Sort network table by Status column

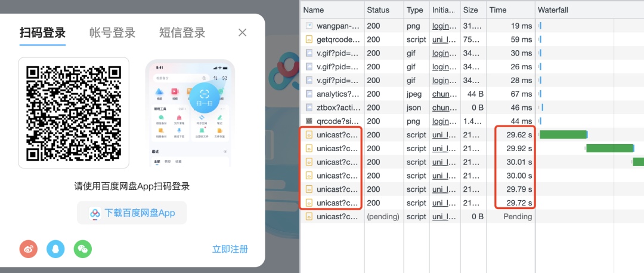[384, 10]
